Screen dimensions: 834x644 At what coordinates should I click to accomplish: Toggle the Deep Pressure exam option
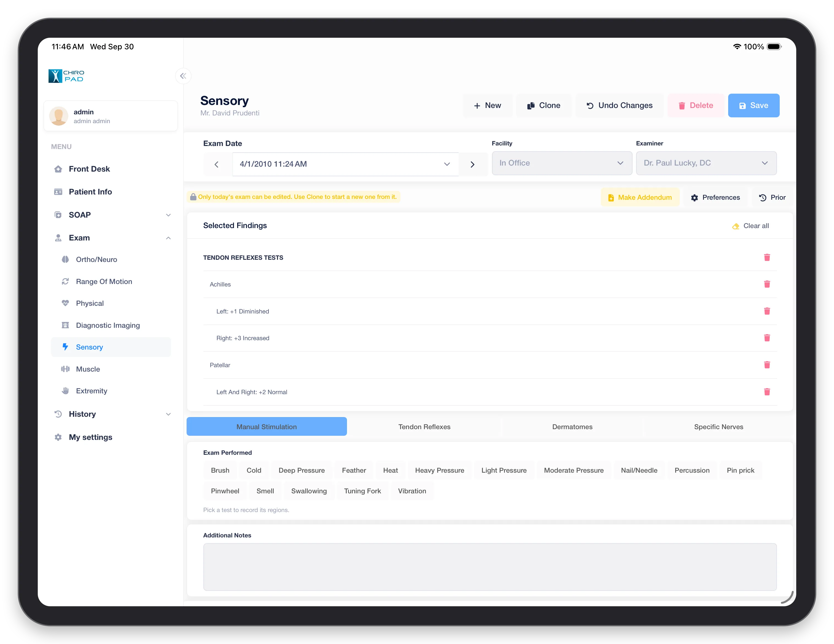[x=302, y=470]
